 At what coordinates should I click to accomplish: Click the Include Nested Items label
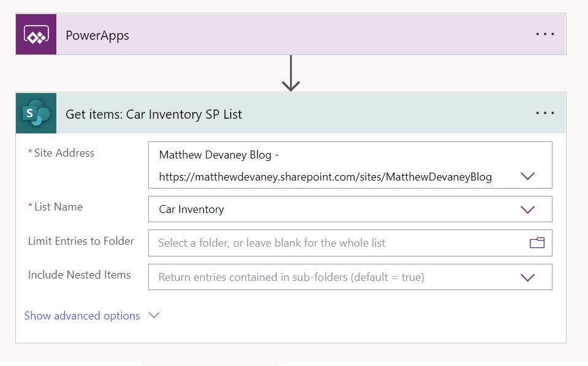pos(80,275)
